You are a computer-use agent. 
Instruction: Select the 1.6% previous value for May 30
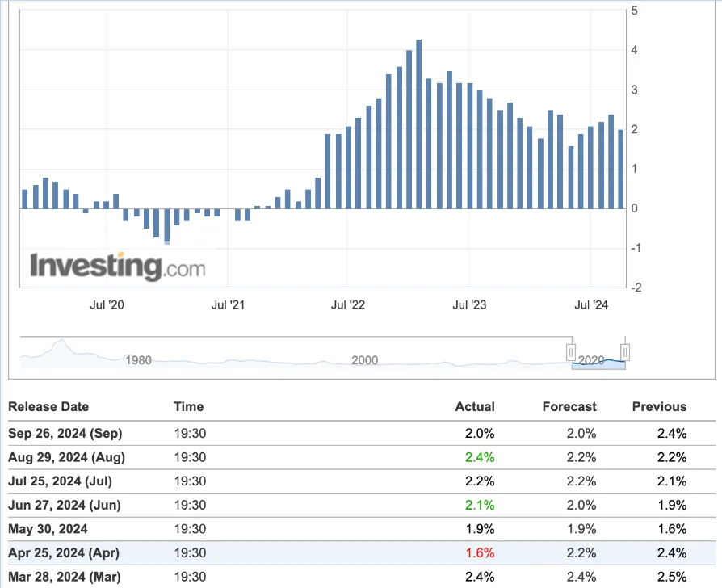click(x=672, y=529)
